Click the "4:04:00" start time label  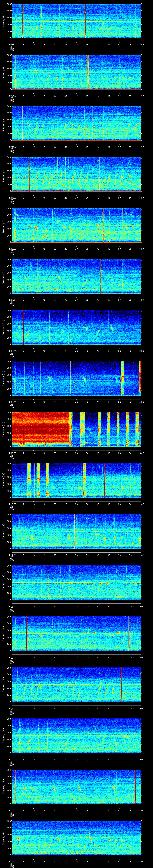click(x=12, y=197)
